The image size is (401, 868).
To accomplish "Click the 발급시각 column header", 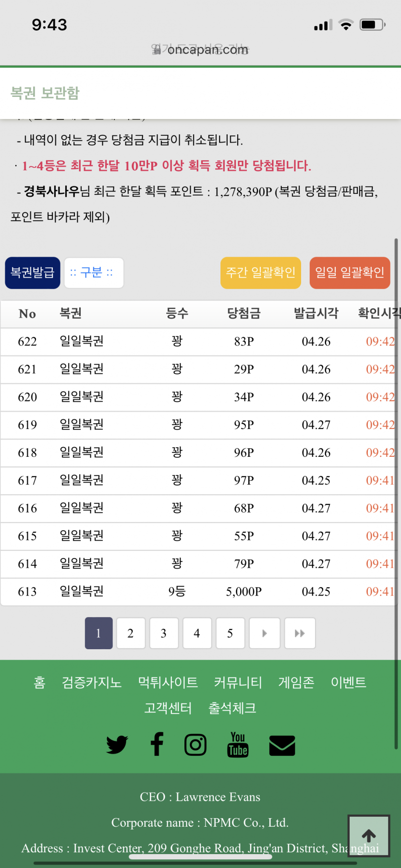I will tap(316, 314).
